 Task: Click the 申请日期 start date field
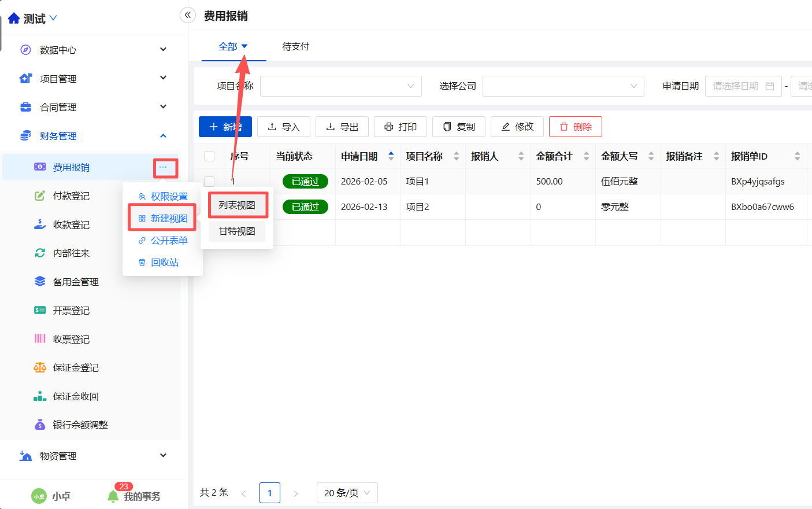click(743, 86)
